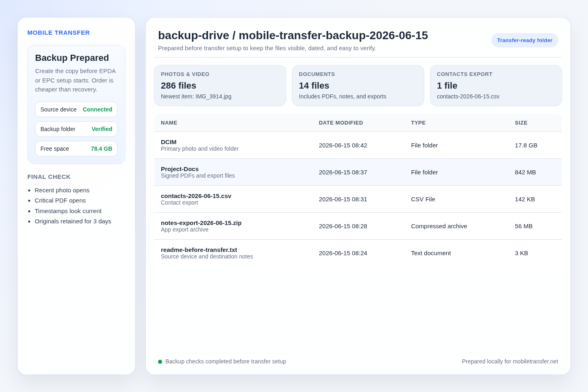This screenshot has height=392, width=588.
Task: Click the 56 MB size cell
Action: 523,226
